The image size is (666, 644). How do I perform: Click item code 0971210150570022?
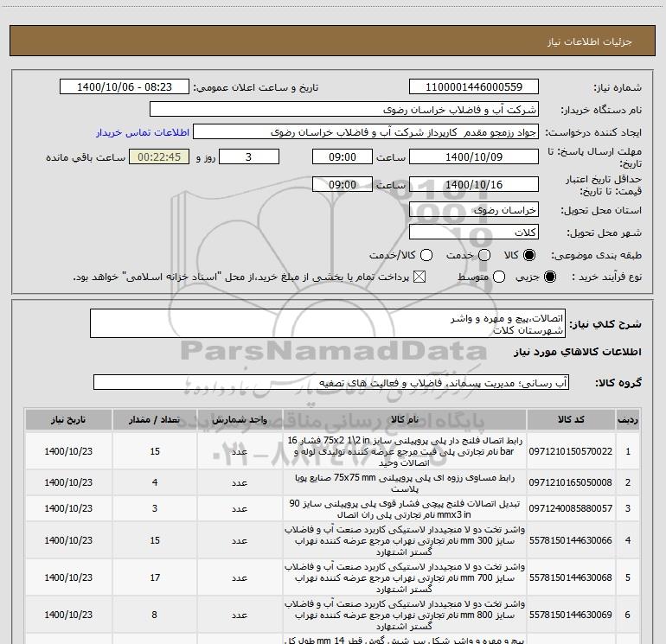tap(571, 451)
